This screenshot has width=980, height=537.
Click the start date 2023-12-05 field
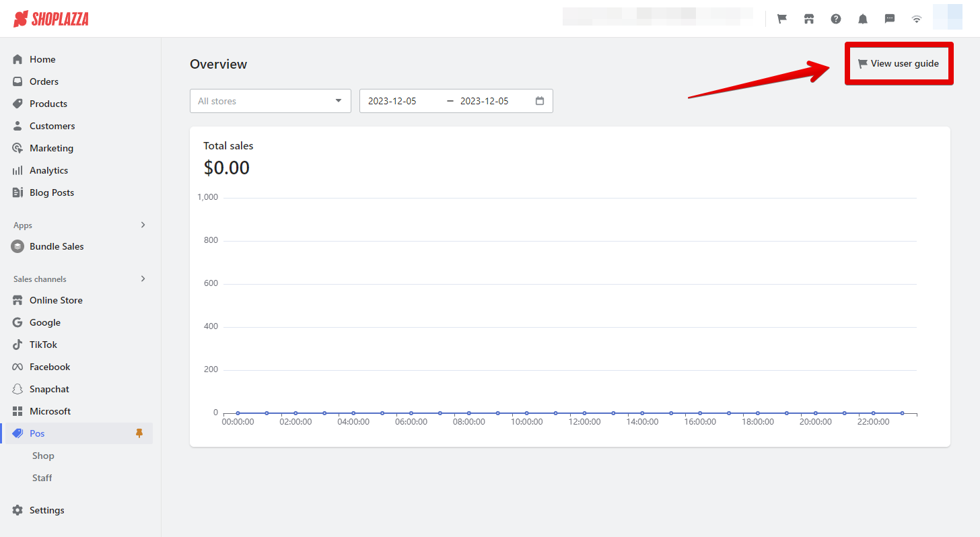coord(392,101)
